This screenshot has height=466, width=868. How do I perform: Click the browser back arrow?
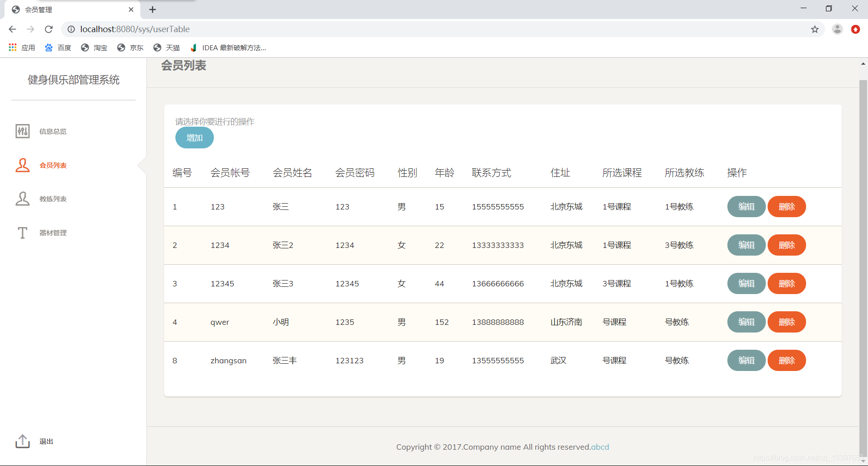click(12, 29)
